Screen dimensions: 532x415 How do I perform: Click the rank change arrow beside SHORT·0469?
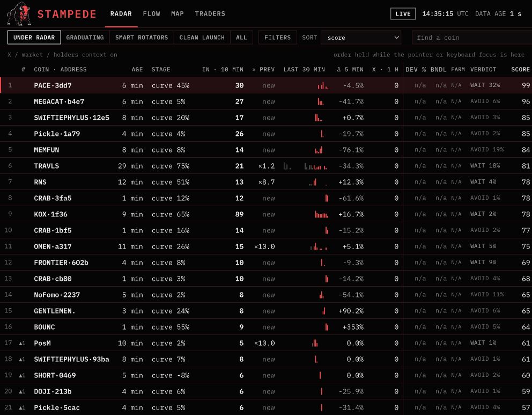(22, 376)
